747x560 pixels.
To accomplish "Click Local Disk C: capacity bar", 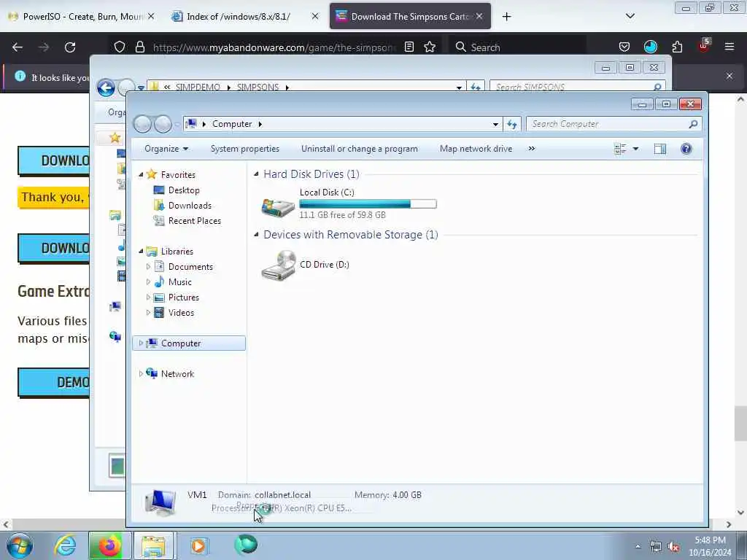I will tap(368, 204).
